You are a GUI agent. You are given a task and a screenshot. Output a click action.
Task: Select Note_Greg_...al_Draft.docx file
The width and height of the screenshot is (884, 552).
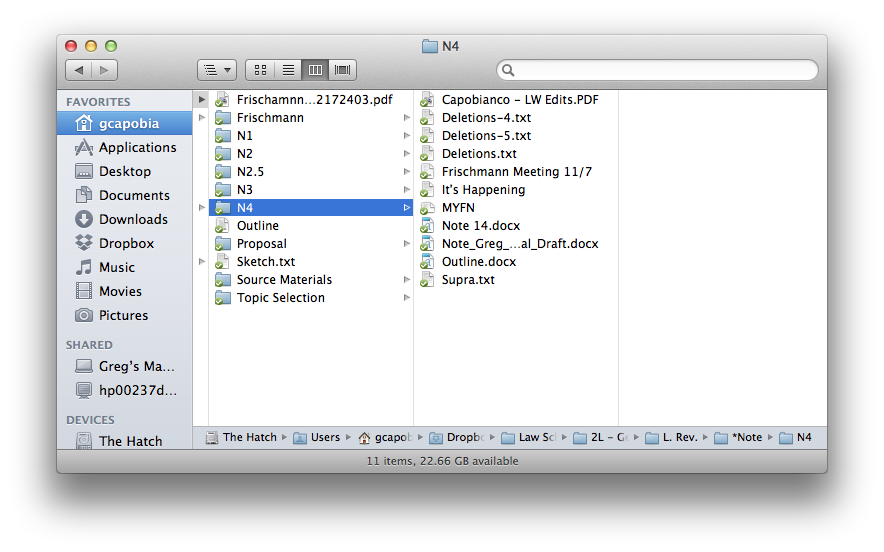(x=516, y=244)
